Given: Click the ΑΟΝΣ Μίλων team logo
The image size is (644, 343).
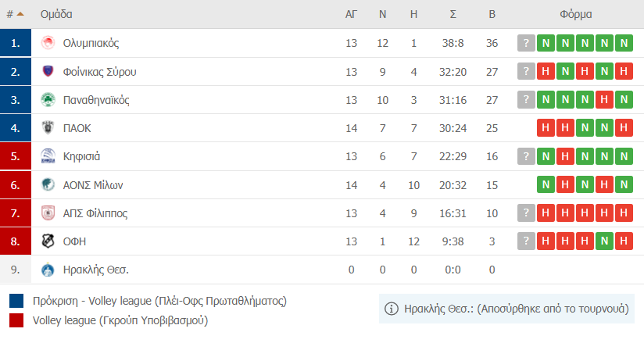Looking at the screenshot, I should tap(48, 185).
